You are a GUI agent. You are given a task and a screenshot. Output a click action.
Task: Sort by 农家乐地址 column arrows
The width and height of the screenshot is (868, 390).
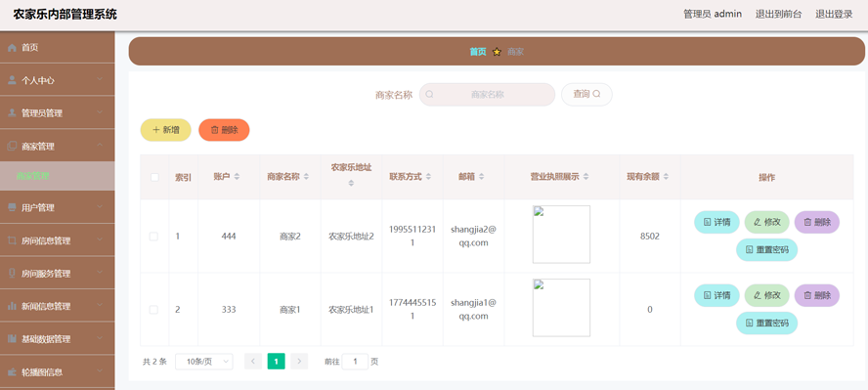tap(351, 183)
